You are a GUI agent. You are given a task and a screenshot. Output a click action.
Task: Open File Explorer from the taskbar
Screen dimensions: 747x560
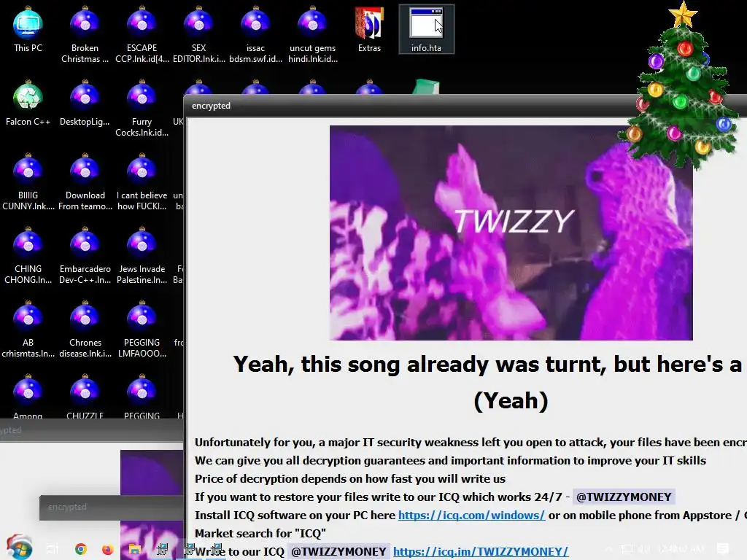(x=134, y=550)
